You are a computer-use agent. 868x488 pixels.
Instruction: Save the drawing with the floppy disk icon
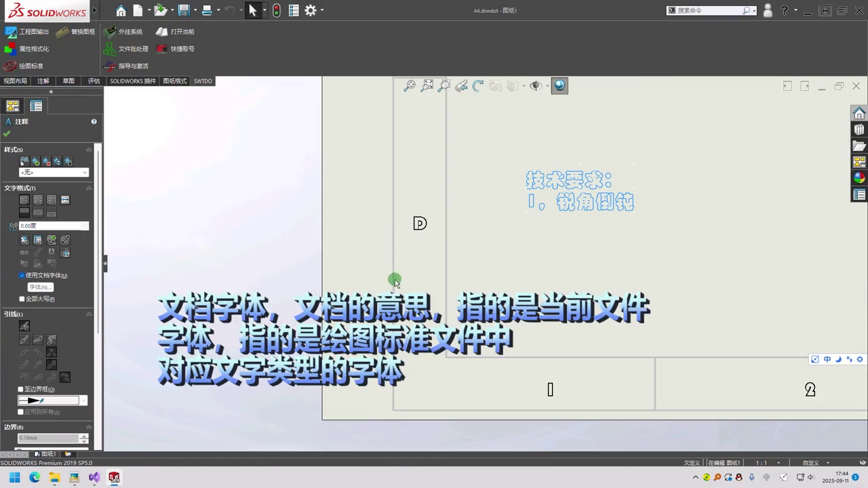pos(183,10)
